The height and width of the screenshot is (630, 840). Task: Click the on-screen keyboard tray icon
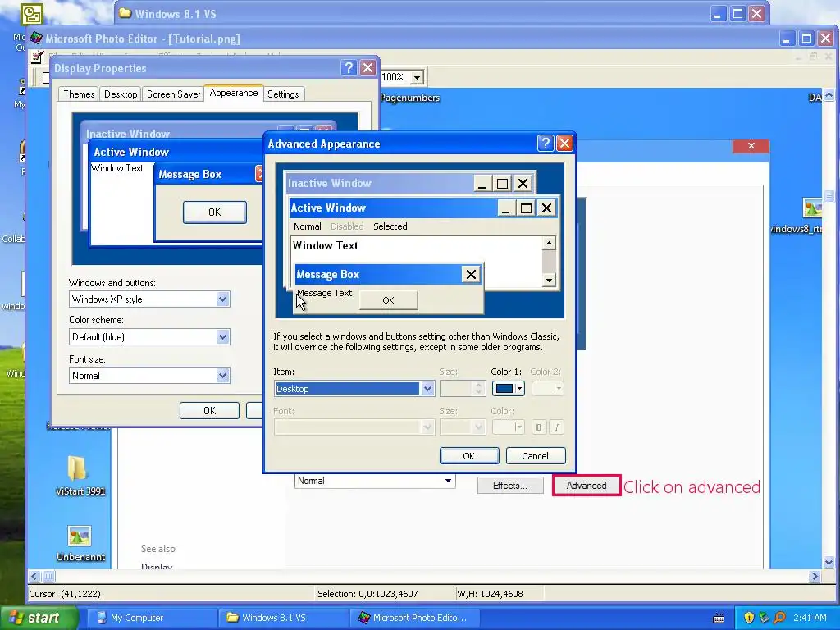(719, 619)
